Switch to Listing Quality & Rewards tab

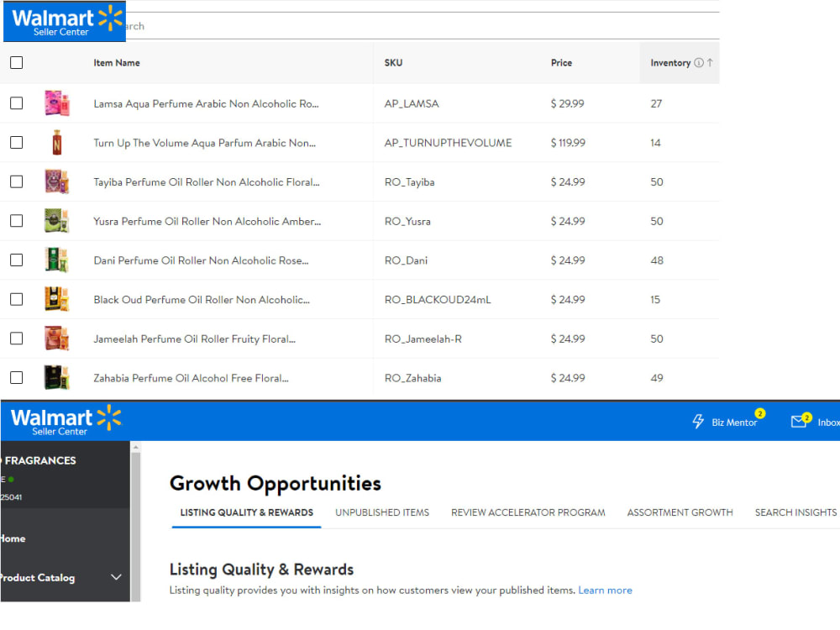coord(246,512)
